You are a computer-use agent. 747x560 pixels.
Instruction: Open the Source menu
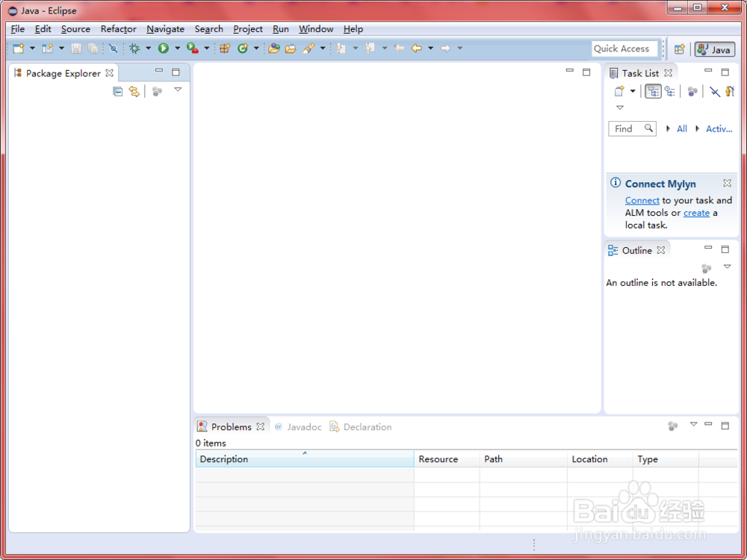75,29
